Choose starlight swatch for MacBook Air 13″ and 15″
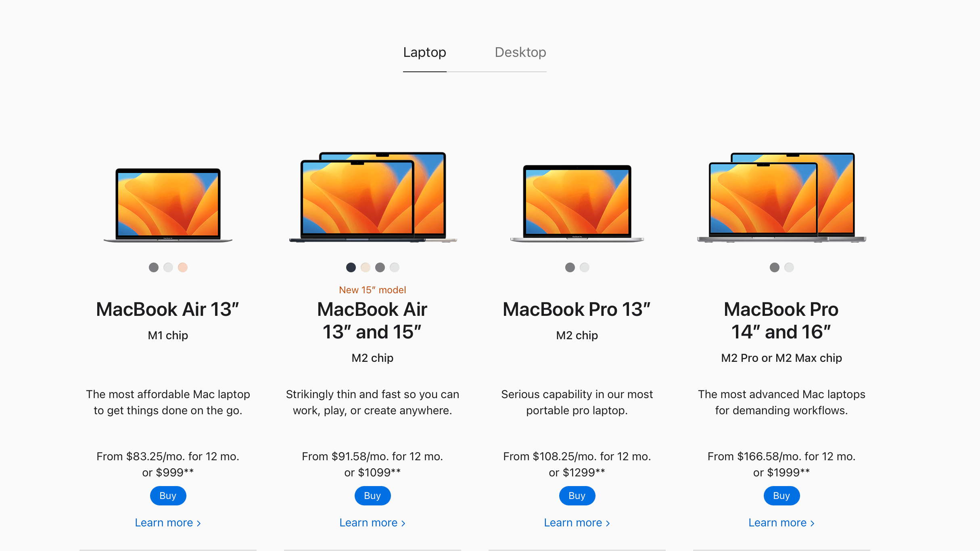This screenshot has height=551, width=980. pyautogui.click(x=366, y=267)
